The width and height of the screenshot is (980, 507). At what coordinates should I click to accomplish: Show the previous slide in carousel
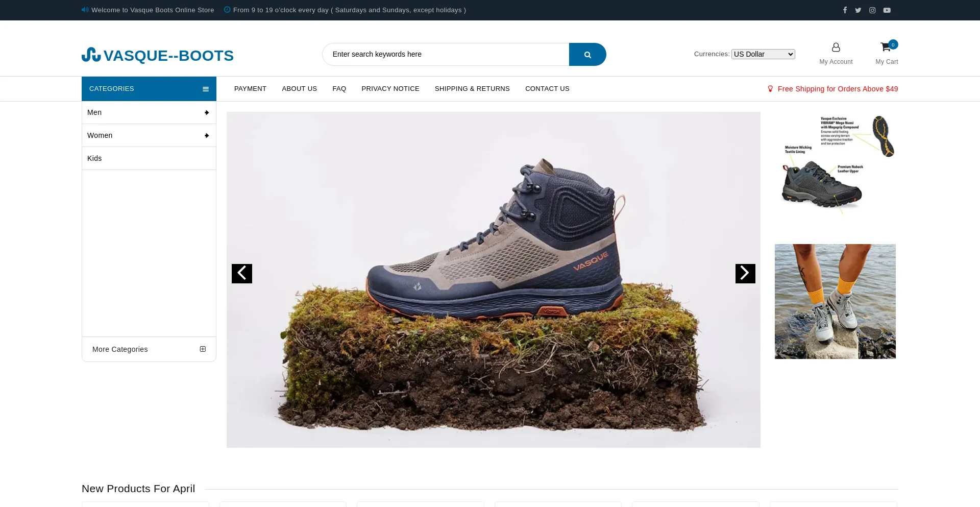[242, 274]
